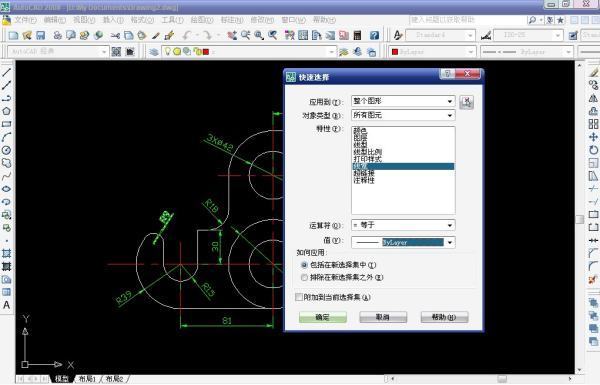This screenshot has width=600, height=385.
Task: Toggle layer on/off lightbulb icon
Action: [x=167, y=51]
